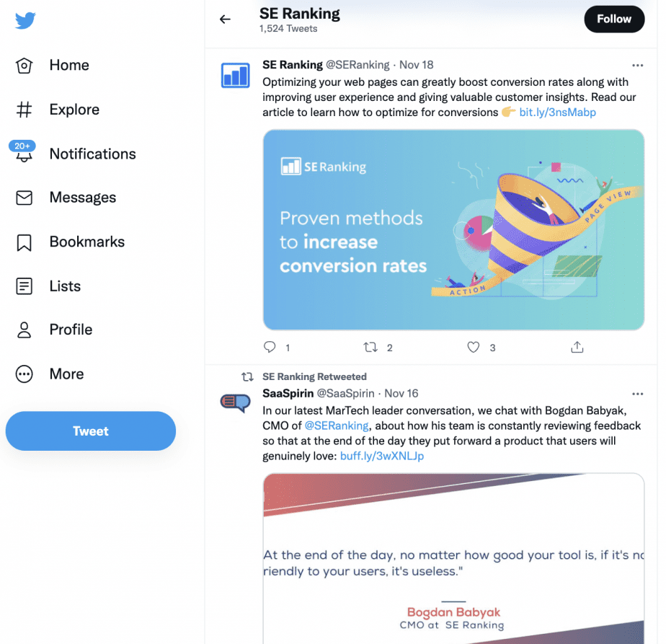
Task: Go back using the left arrow
Action: (225, 19)
